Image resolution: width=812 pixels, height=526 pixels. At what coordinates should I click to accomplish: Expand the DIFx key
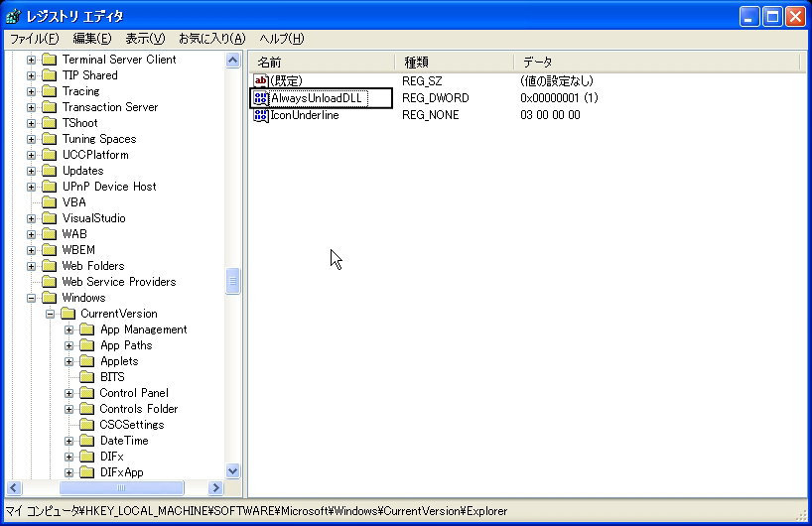68,458
